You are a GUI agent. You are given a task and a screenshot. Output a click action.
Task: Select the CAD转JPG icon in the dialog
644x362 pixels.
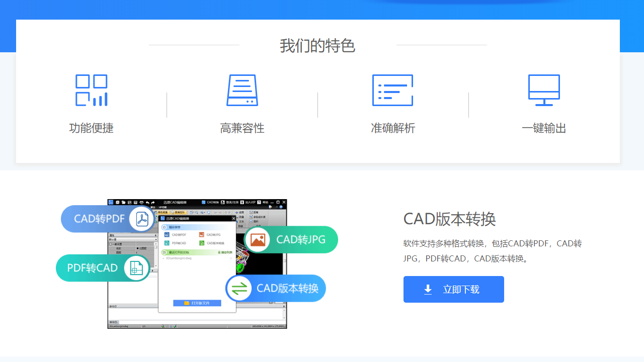pos(201,234)
